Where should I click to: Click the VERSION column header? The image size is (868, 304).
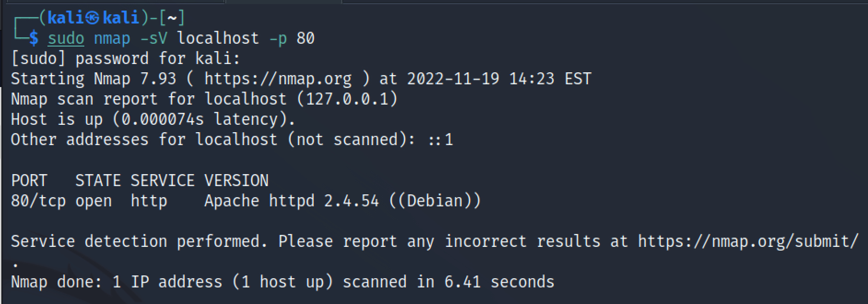(x=236, y=180)
